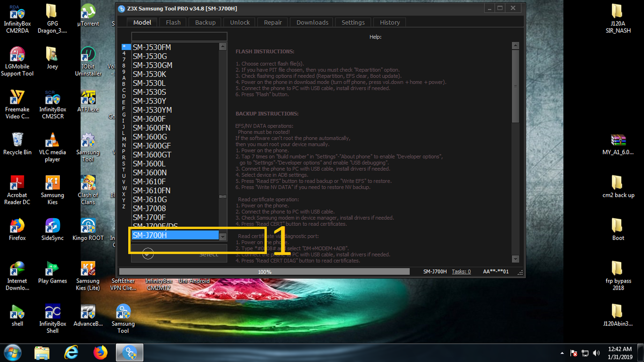Open the volume control in system tray
Viewport: 644px width, 362px height.
click(x=597, y=353)
